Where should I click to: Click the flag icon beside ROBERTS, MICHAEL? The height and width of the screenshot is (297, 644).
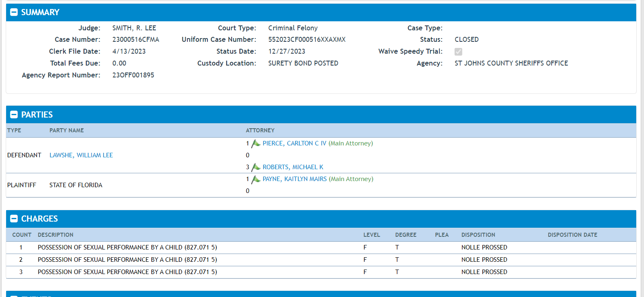pos(256,167)
